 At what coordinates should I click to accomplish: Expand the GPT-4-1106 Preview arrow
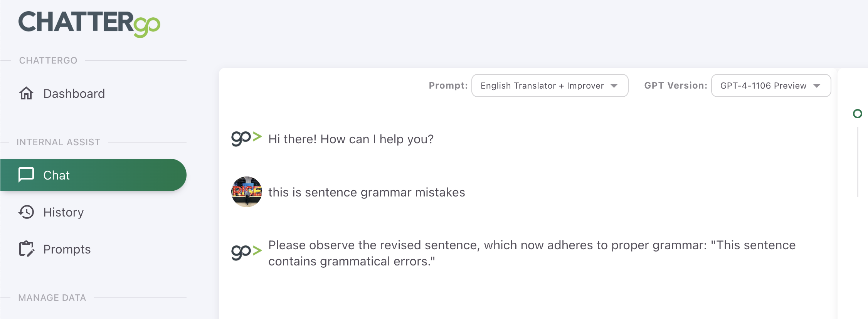point(817,86)
